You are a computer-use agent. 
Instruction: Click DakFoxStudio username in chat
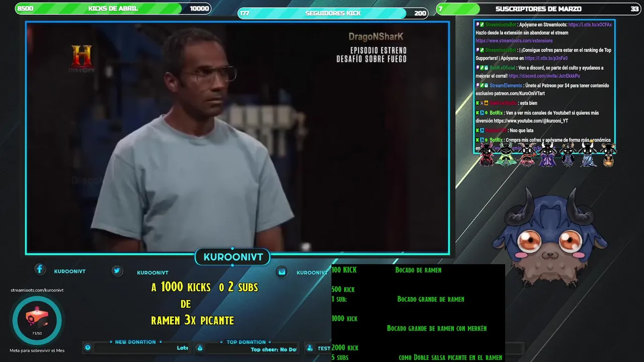pyautogui.click(x=503, y=103)
